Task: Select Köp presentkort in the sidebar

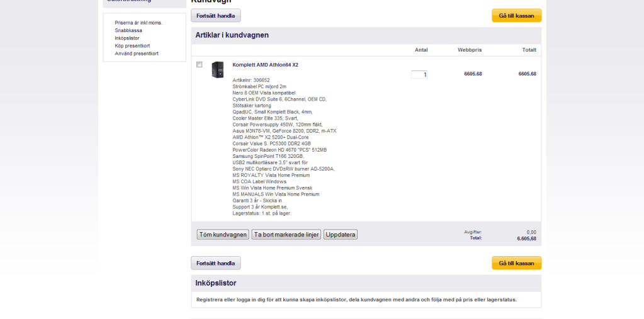Action: pyautogui.click(x=132, y=46)
